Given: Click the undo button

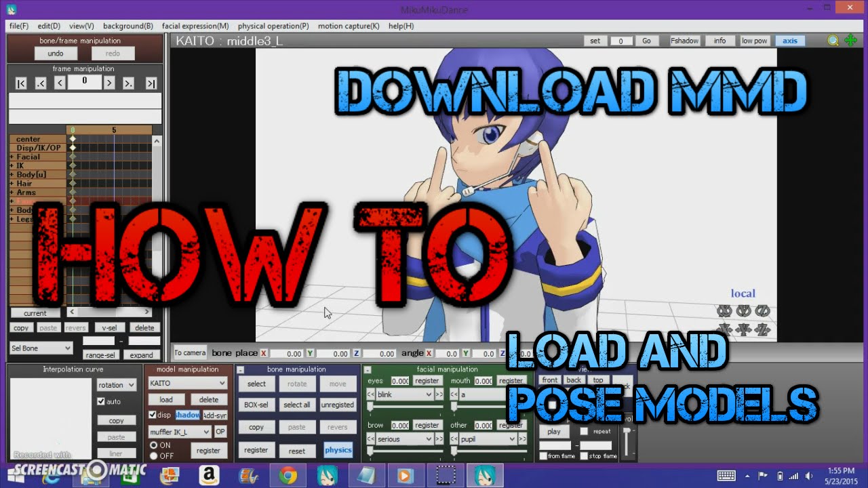Looking at the screenshot, I should pyautogui.click(x=56, y=54).
